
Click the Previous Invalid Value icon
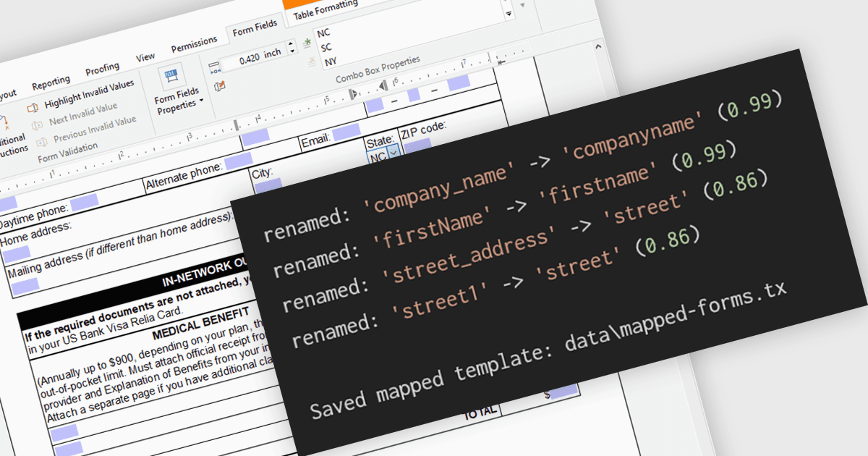pyautogui.click(x=41, y=141)
